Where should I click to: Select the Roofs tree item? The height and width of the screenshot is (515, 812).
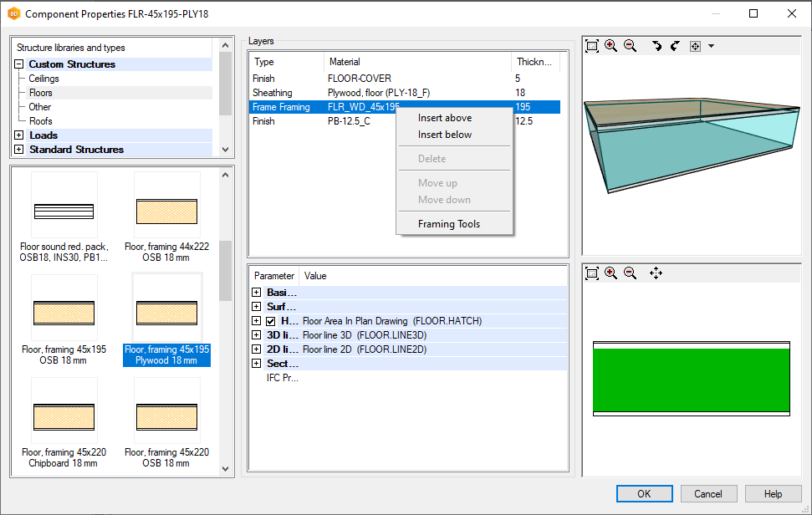(x=41, y=121)
